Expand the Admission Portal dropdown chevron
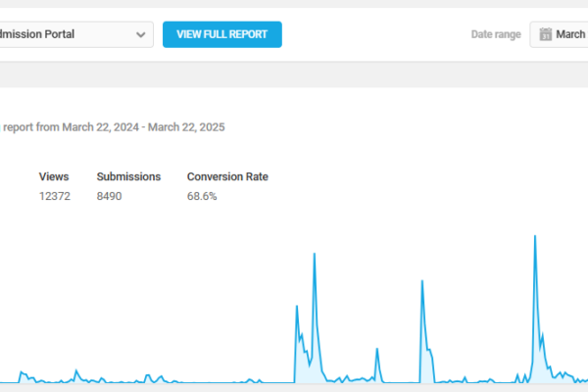Screen dimensions: 588x392 pos(142,35)
